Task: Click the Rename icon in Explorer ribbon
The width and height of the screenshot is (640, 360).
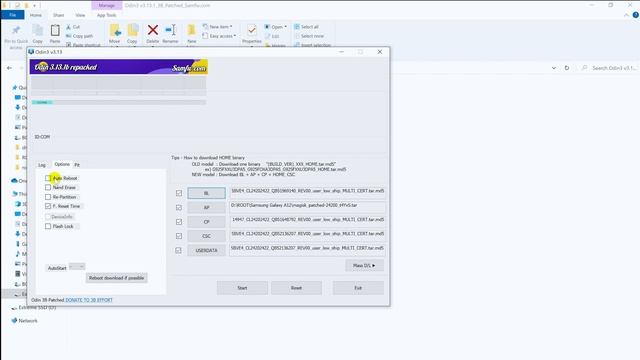Action: click(x=170, y=30)
